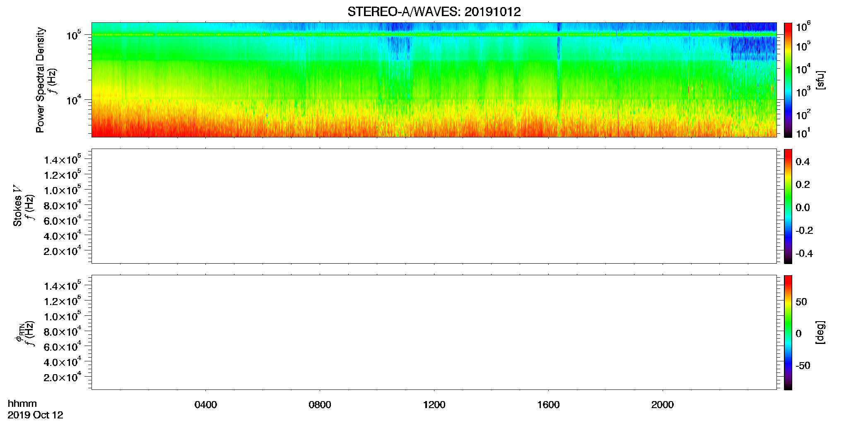868x447 pixels.
Task: Select the degrees color bar
Action: click(x=788, y=332)
